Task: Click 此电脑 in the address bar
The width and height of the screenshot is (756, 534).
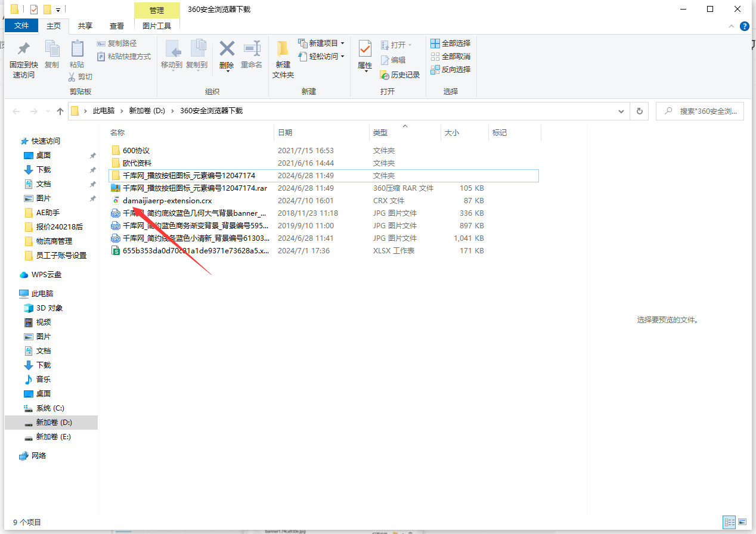Action: pos(103,111)
